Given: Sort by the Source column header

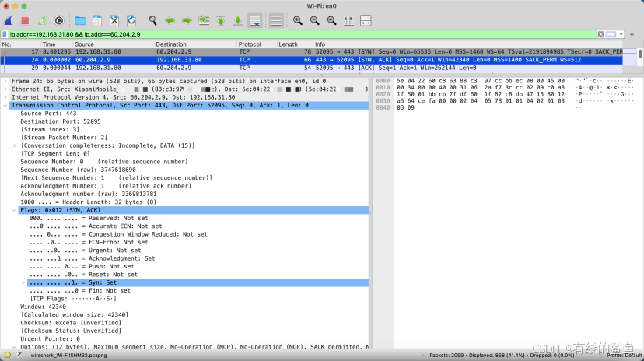Looking at the screenshot, I should coord(114,44).
